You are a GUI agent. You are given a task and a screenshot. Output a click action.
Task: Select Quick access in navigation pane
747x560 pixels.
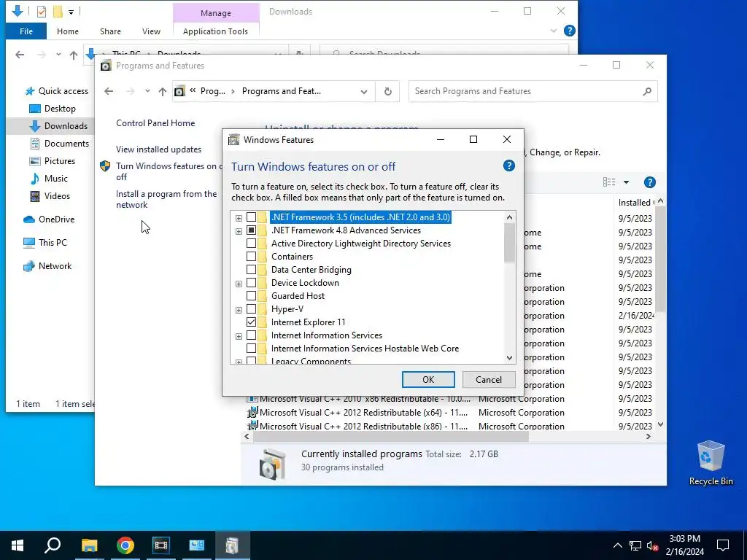click(56, 91)
